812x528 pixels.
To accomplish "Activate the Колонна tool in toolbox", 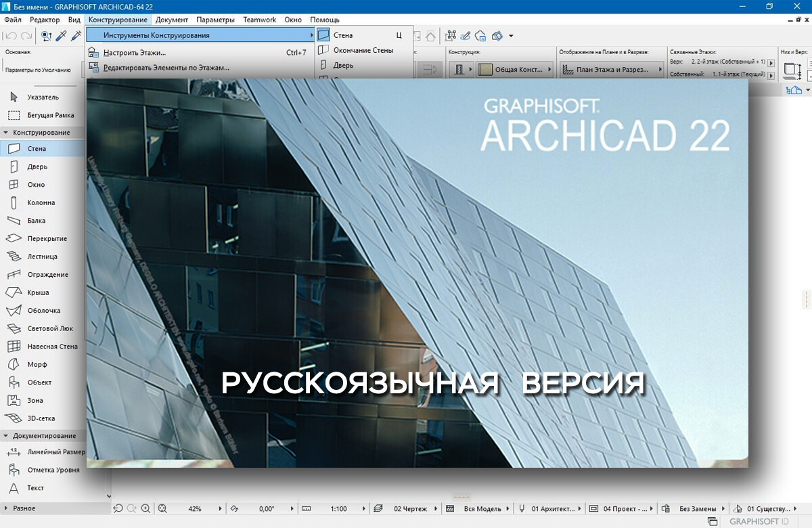I will coord(41,202).
